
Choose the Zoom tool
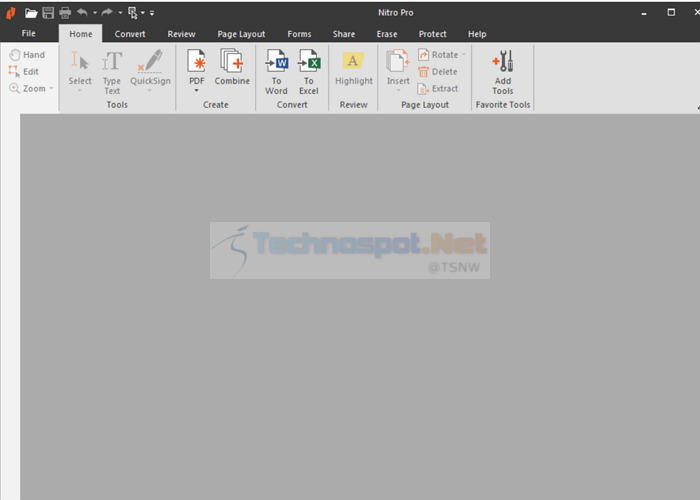click(x=28, y=88)
